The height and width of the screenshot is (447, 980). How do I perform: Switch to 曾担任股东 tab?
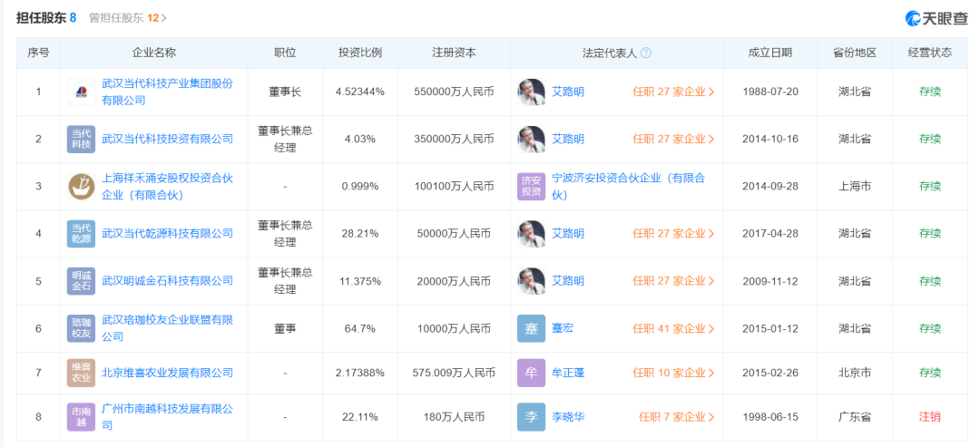tap(128, 18)
